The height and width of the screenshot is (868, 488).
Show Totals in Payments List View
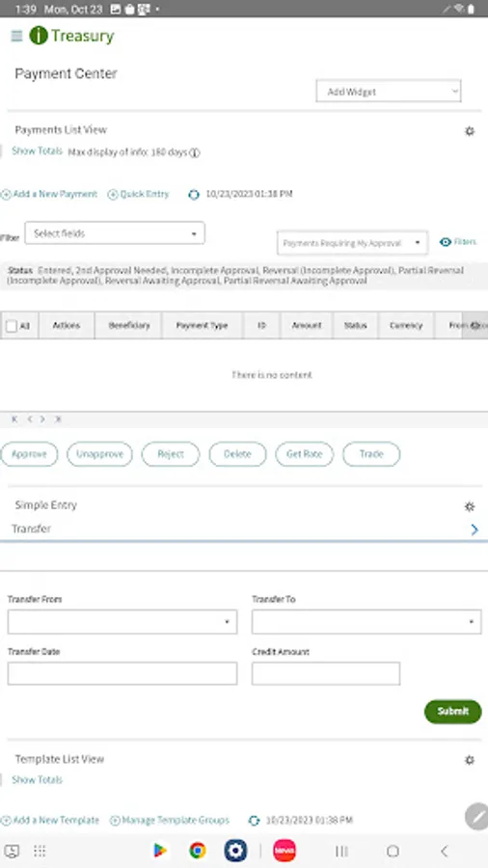click(37, 151)
